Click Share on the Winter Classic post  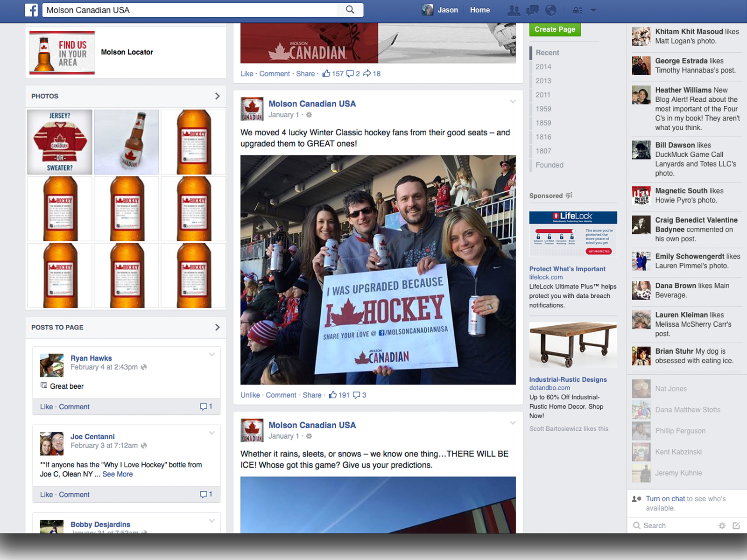click(x=312, y=395)
